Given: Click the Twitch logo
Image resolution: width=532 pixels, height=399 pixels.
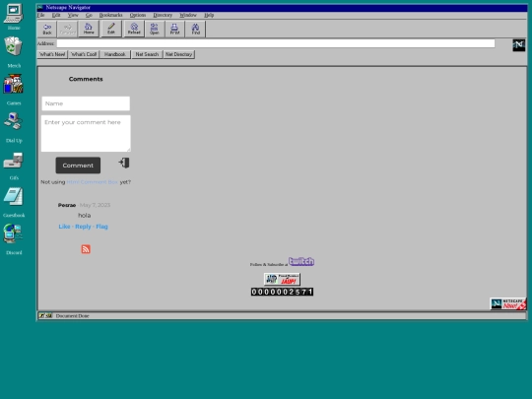Looking at the screenshot, I should coord(301,262).
